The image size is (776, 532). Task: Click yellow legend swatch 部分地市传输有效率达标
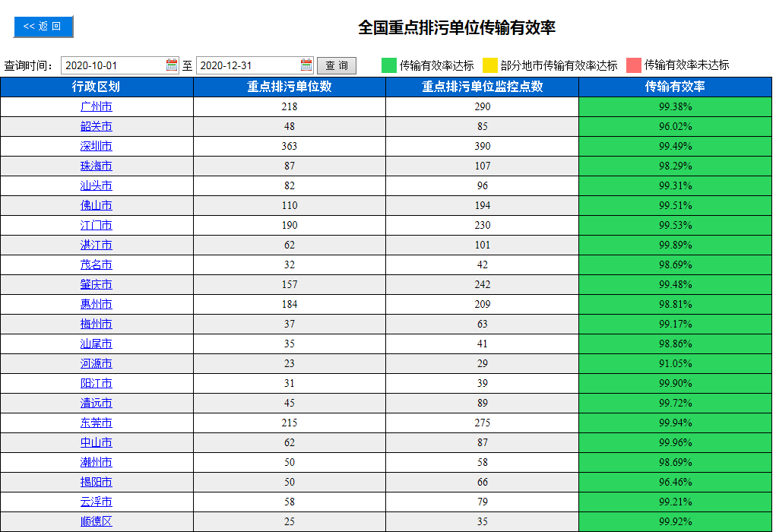(x=490, y=65)
